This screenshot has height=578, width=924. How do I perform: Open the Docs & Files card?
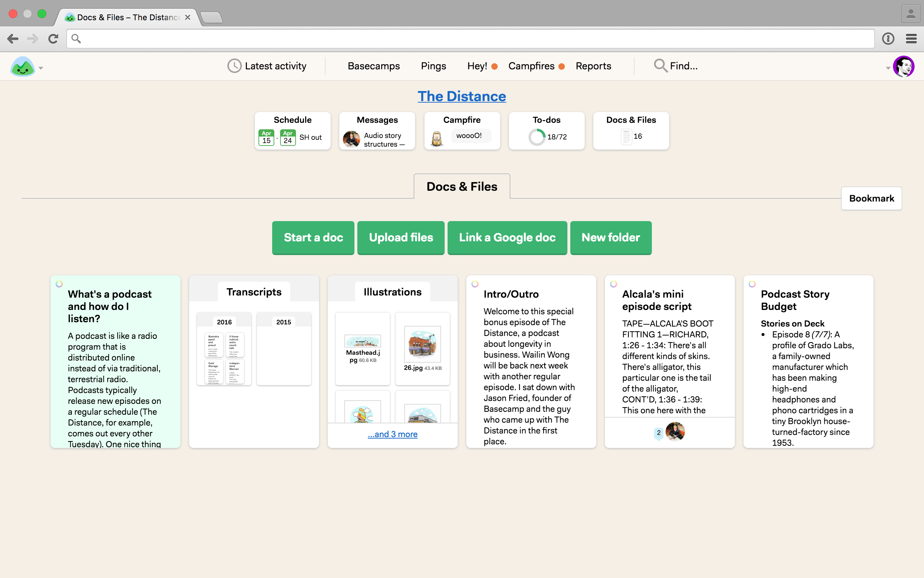pos(631,131)
